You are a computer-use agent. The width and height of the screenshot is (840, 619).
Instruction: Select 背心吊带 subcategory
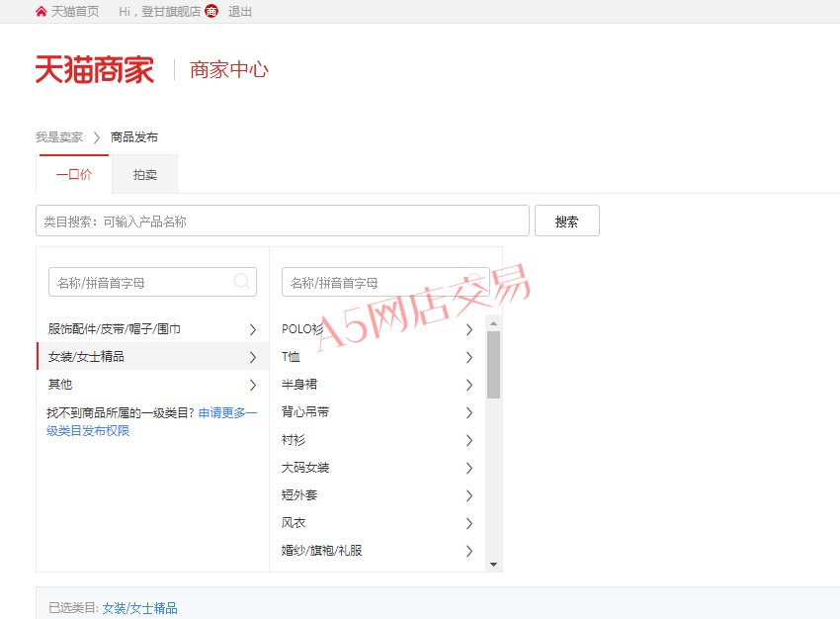[x=378, y=411]
